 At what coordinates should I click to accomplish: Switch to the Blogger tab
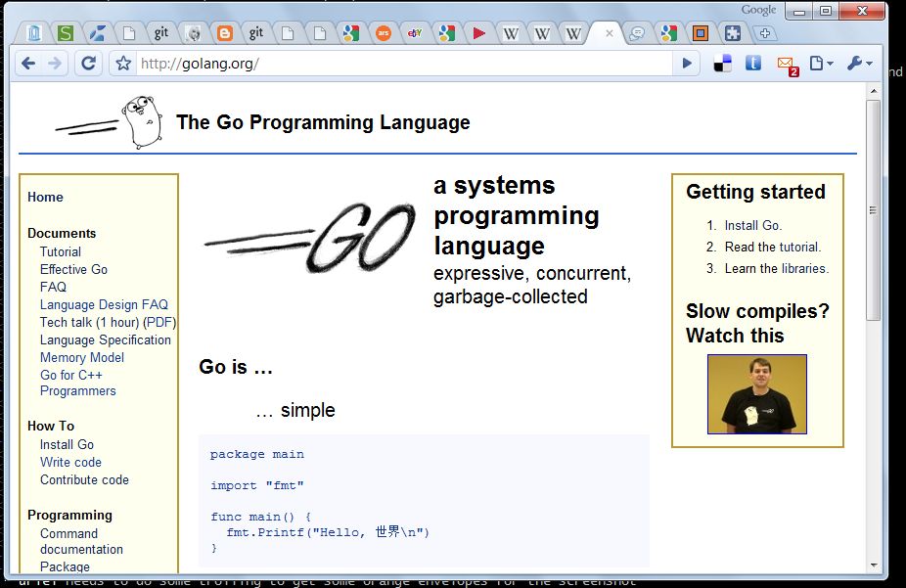(224, 33)
